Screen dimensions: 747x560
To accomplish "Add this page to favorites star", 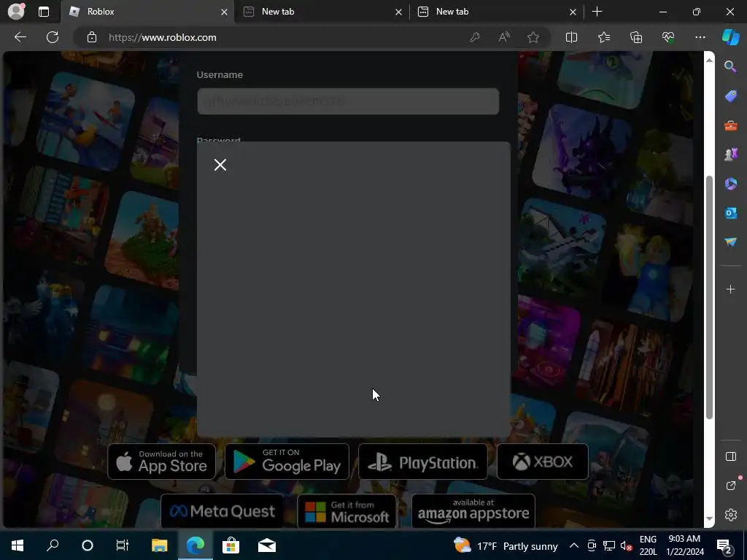I will (533, 37).
